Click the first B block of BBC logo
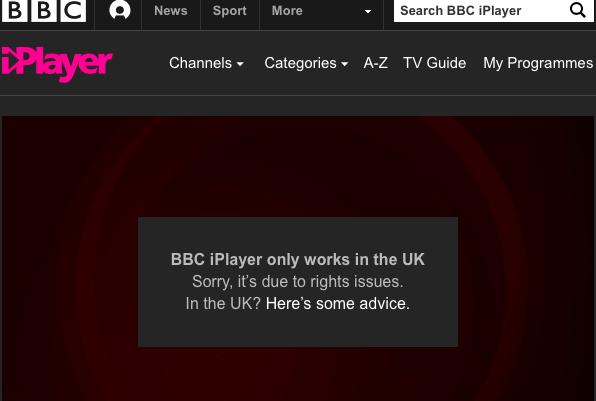 [14, 11]
